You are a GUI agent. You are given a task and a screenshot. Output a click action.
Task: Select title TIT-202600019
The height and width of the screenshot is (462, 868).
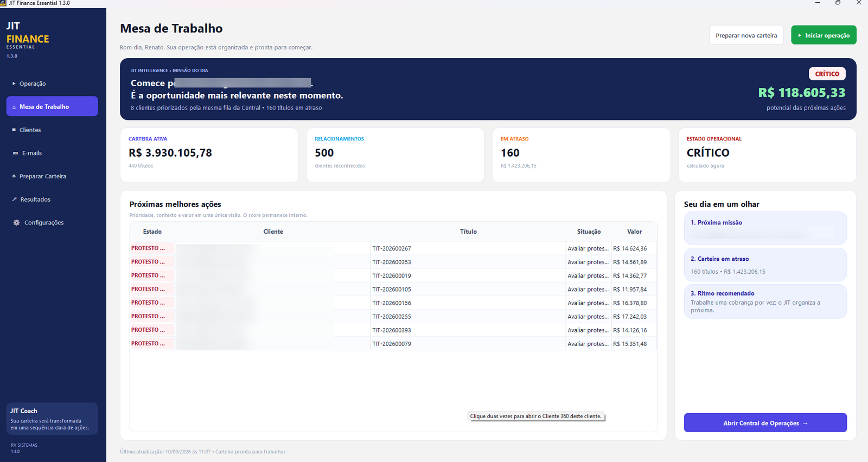(x=392, y=275)
